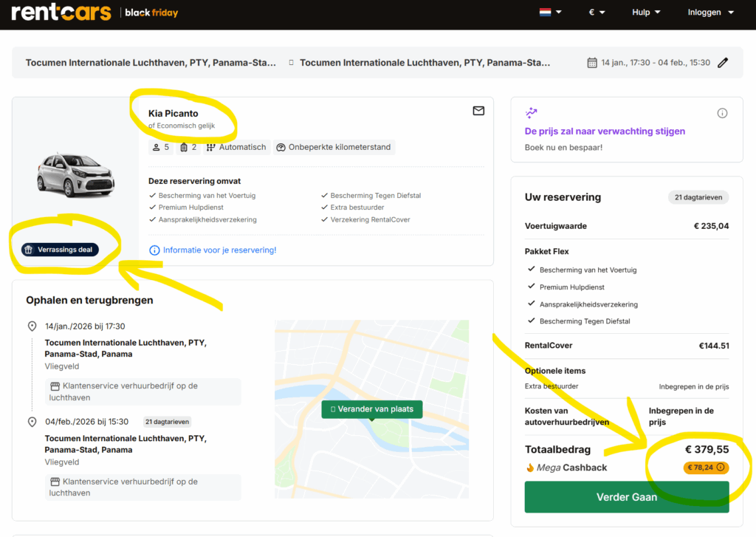Viewport: 756px width, 537px height.
Task: Open the euro currency dropdown
Action: click(597, 13)
